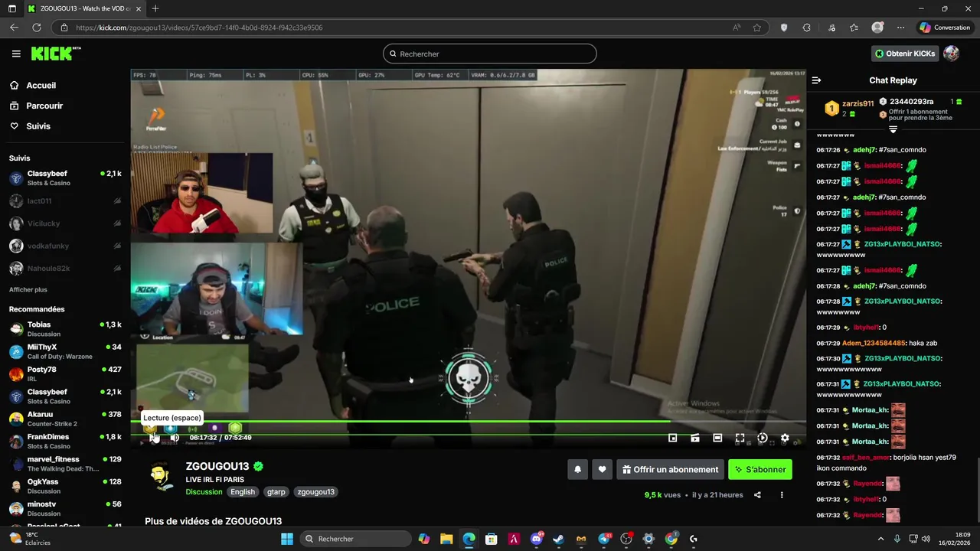The height and width of the screenshot is (551, 980).
Task: Share the video using the share icon
Action: pyautogui.click(x=757, y=495)
